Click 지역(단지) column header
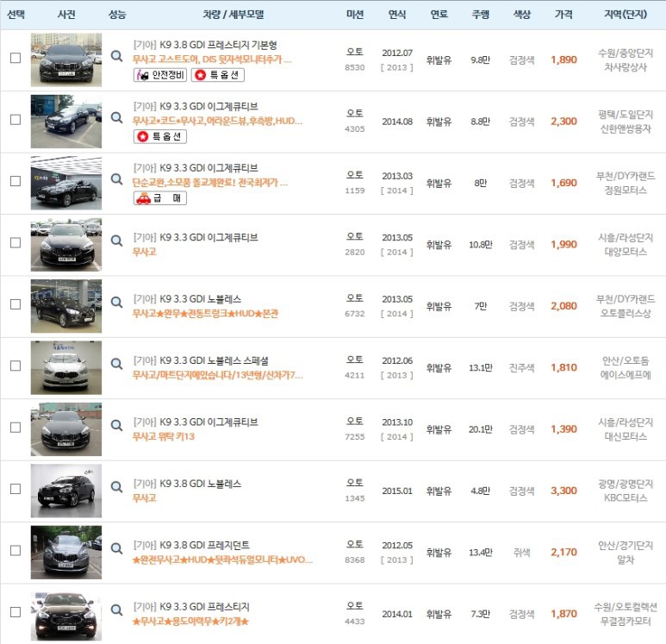The height and width of the screenshot is (644, 666). 626,15
